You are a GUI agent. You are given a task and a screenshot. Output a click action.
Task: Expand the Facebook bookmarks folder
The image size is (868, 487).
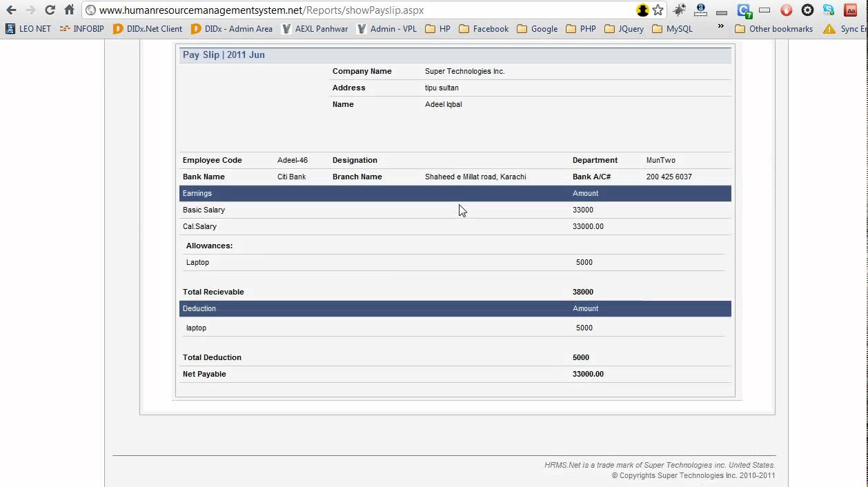(484, 29)
